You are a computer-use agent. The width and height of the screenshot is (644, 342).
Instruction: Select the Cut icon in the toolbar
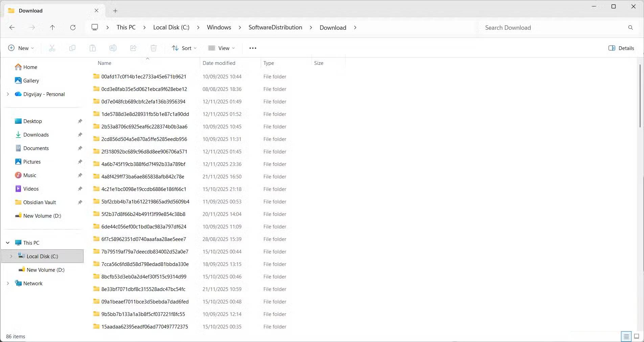52,48
